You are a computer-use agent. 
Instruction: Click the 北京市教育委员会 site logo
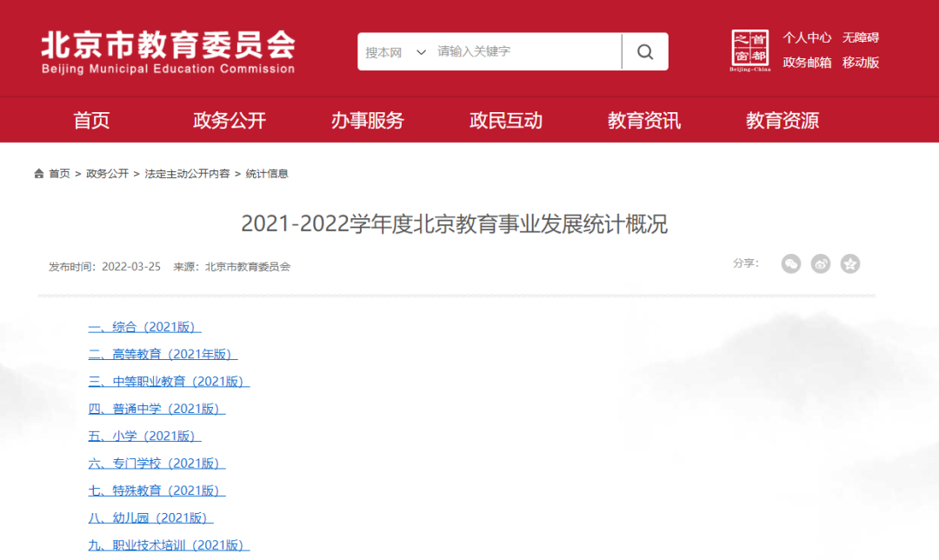(168, 51)
